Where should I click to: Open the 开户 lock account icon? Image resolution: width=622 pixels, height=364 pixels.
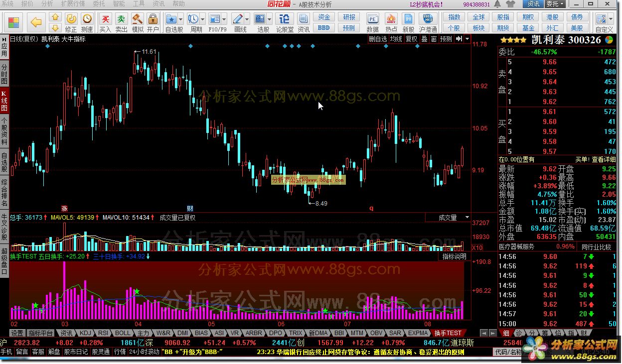153,19
